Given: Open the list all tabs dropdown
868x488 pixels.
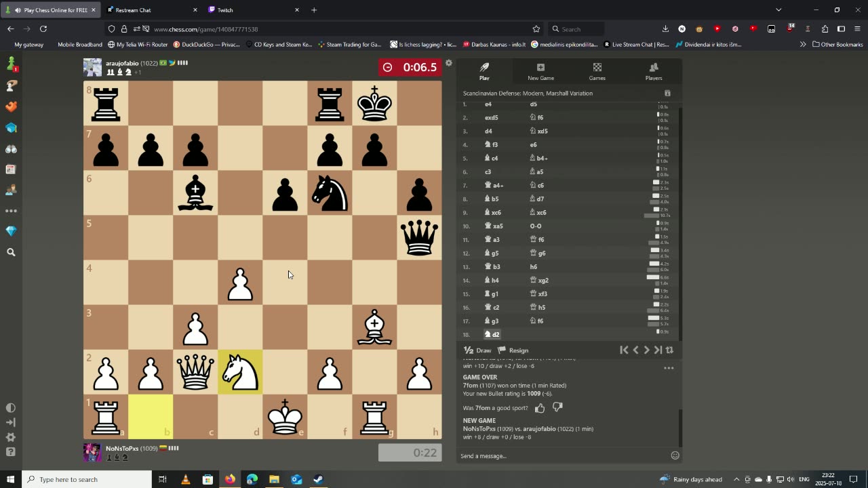Looking at the screenshot, I should coord(778,10).
